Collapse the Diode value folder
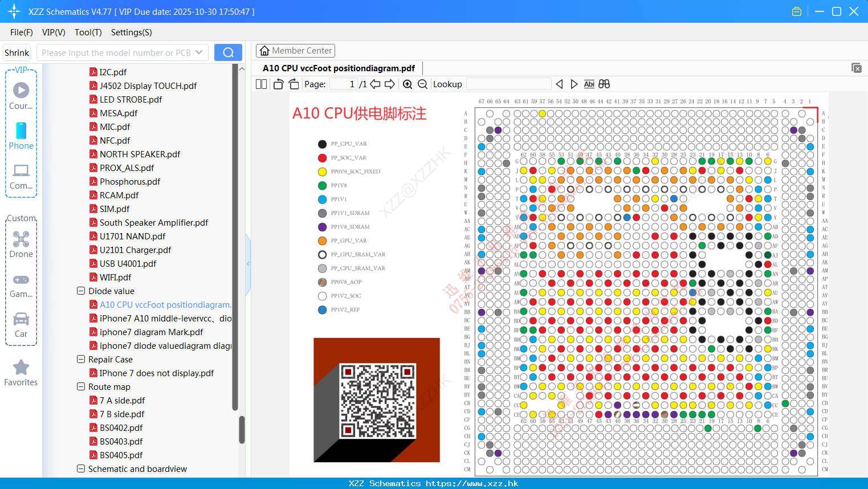This screenshot has height=489, width=868. coord(81,291)
